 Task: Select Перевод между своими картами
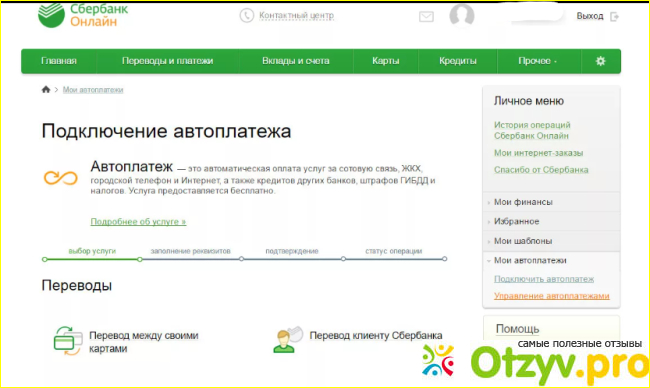[143, 342]
